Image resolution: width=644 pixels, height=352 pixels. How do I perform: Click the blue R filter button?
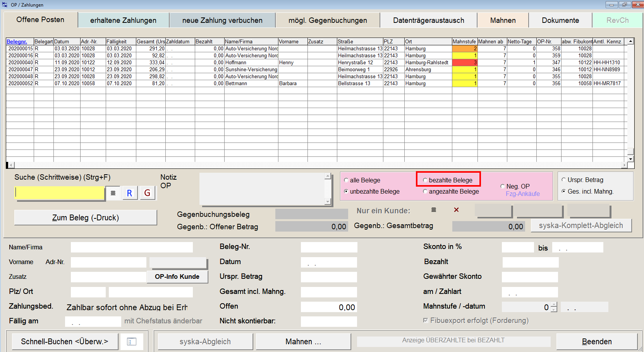pyautogui.click(x=130, y=193)
